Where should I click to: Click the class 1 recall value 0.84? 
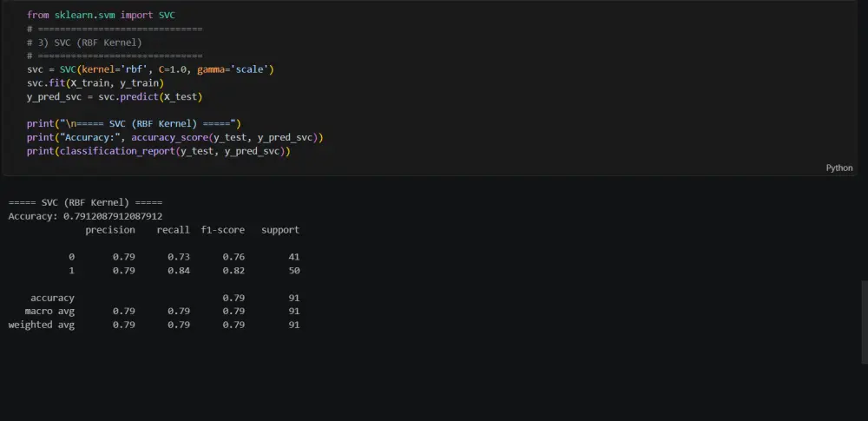tap(179, 271)
